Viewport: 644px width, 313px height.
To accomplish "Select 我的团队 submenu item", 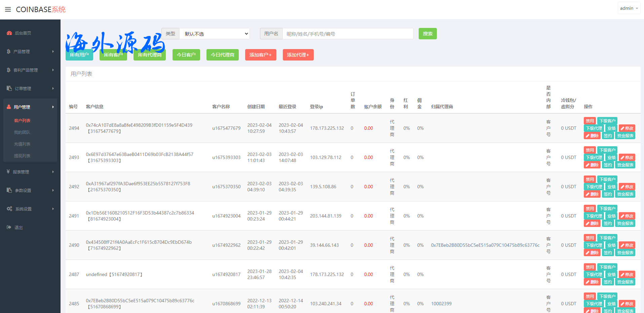I will [x=22, y=132].
